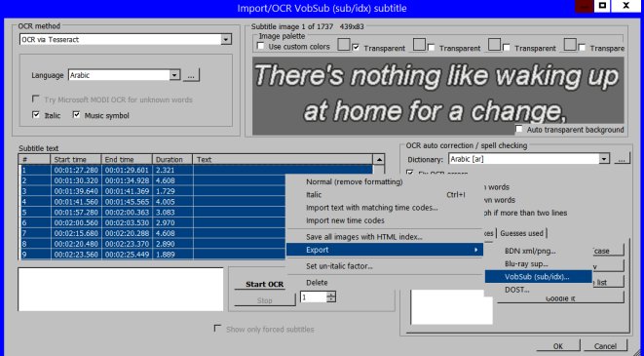Toggle the Italic checkbox
644x356 pixels.
(36, 115)
